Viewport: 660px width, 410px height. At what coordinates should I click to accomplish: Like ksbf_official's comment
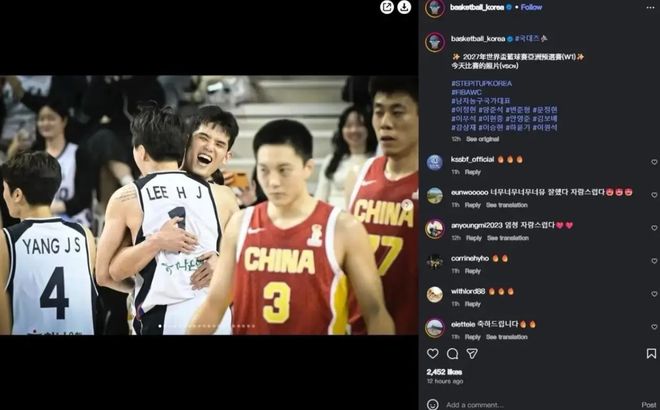coord(654,162)
